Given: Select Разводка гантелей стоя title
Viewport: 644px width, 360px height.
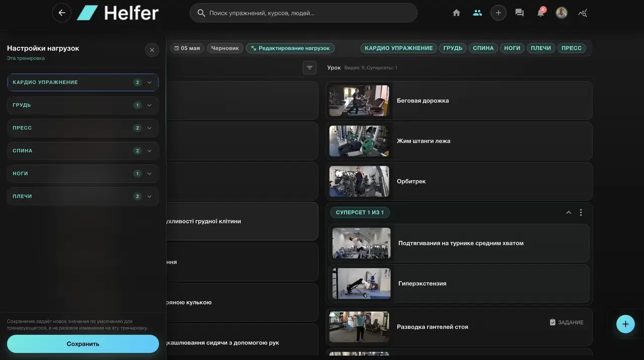Looking at the screenshot, I should tap(432, 327).
